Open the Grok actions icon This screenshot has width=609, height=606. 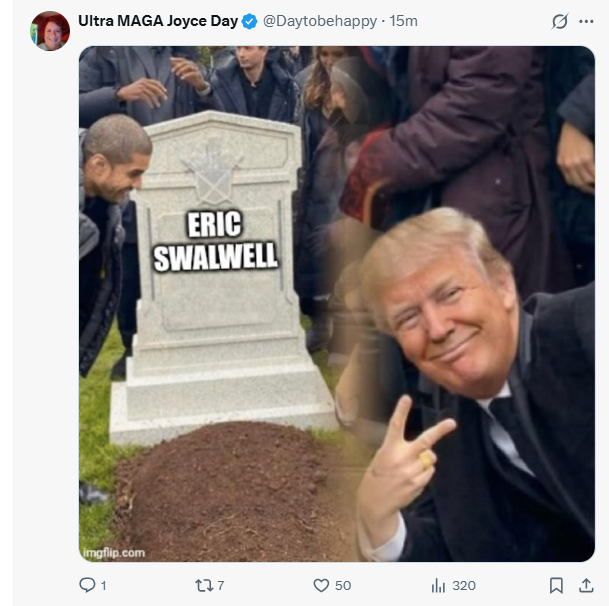tap(560, 22)
